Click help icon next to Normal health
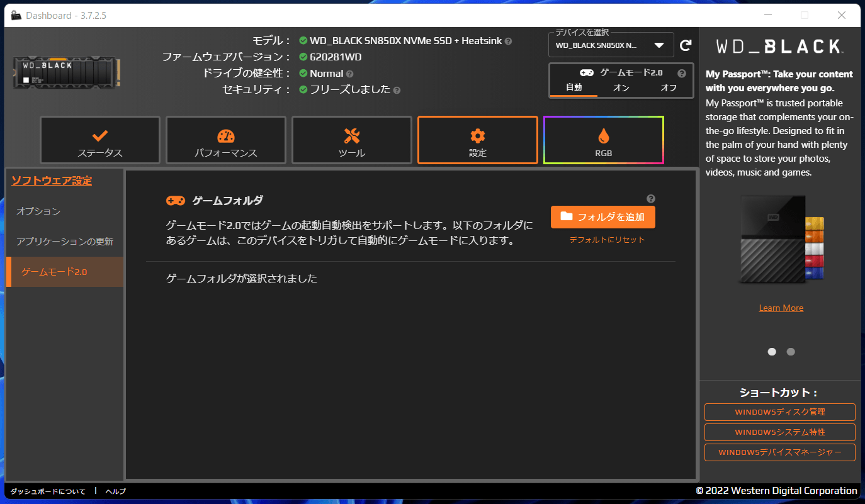Viewport: 865px width, 504px height. point(349,74)
